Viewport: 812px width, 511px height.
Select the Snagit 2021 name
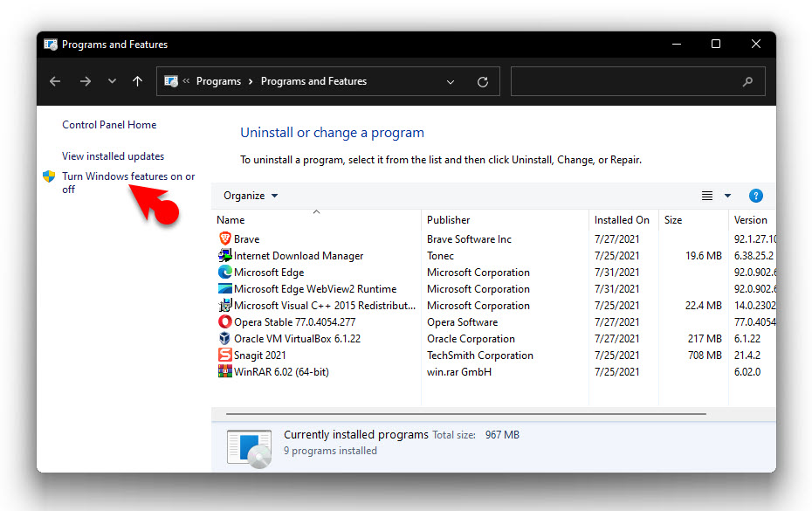point(260,356)
